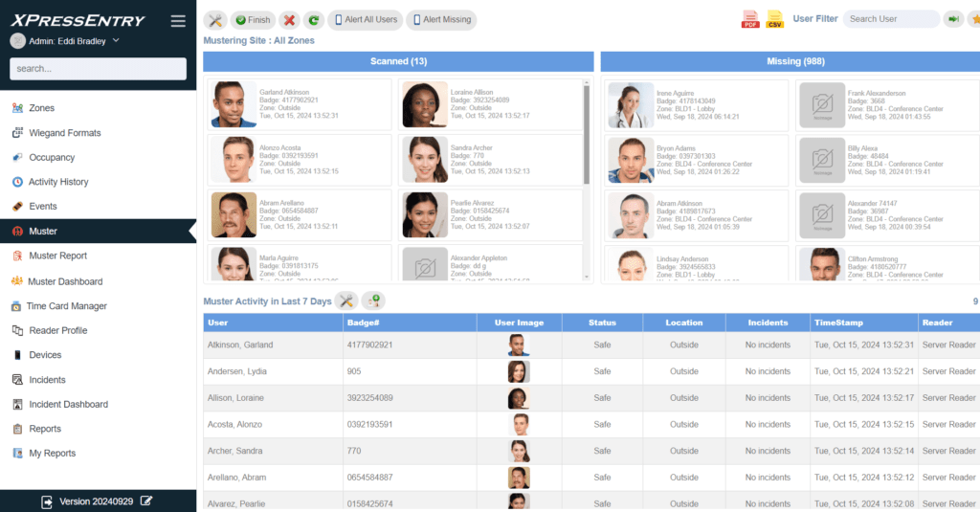Screen dimensions: 980x512
Task: Click the Scanned list scrollbar
Action: coord(587,134)
